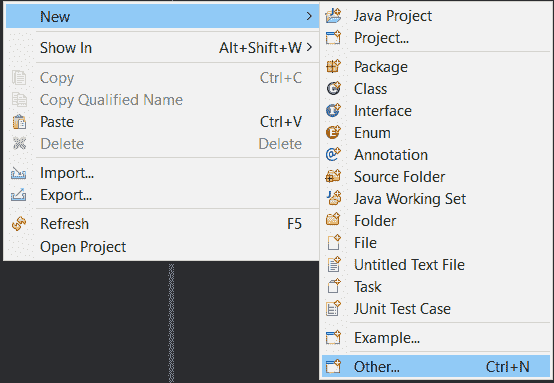The width and height of the screenshot is (554, 383).
Task: Select the File submenu entry
Action: tap(436, 242)
